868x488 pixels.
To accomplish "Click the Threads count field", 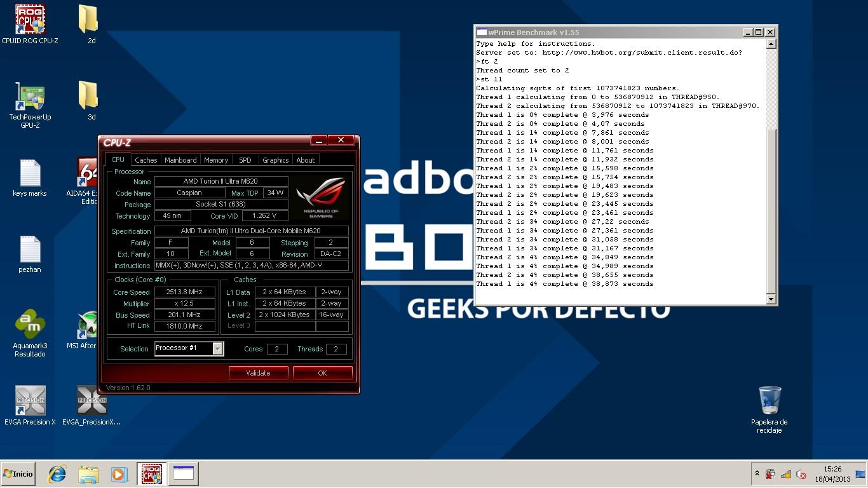I will 336,349.
